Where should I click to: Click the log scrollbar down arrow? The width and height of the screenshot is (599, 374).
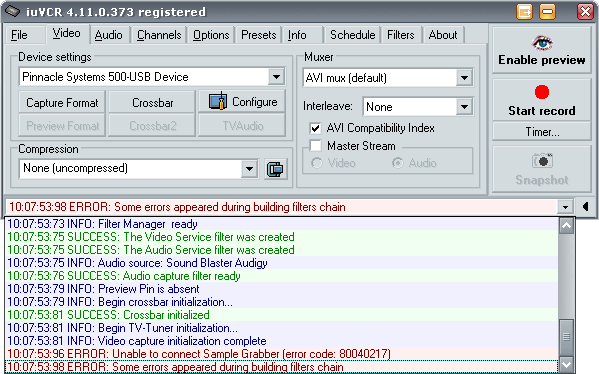click(566, 364)
